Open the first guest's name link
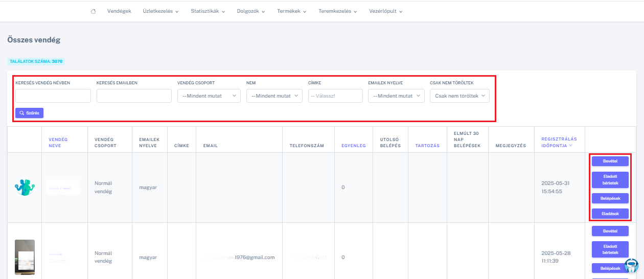The image size is (644, 279). point(62,188)
